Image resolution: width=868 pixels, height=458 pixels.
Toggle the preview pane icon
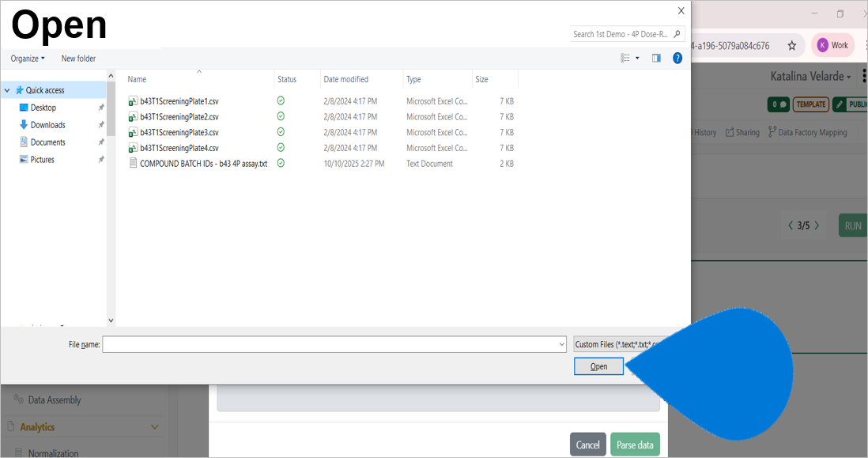pyautogui.click(x=656, y=58)
